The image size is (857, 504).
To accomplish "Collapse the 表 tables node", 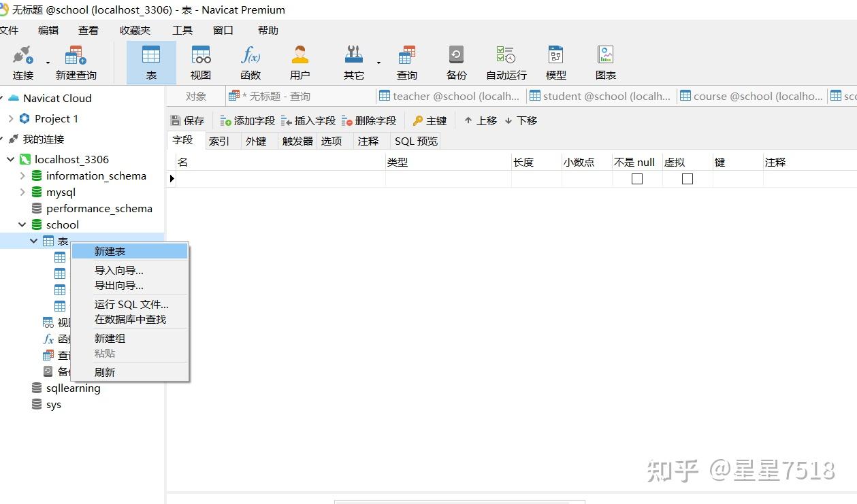I will pyautogui.click(x=34, y=241).
